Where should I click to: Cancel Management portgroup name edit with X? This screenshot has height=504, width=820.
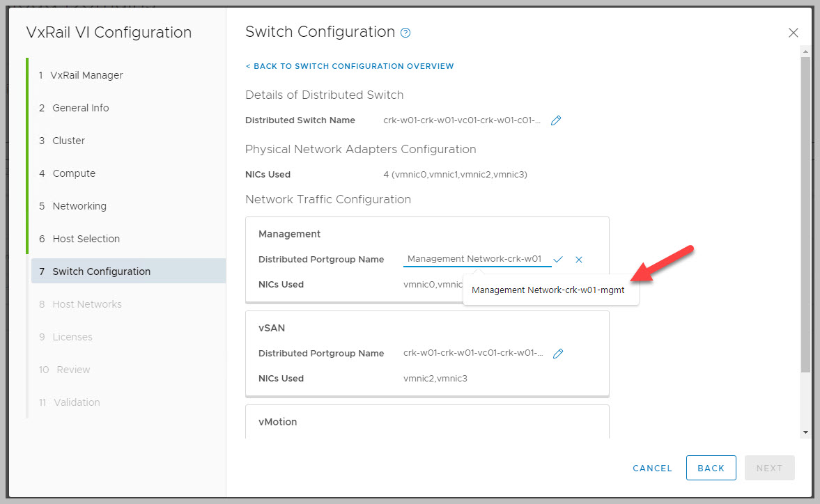tap(579, 260)
